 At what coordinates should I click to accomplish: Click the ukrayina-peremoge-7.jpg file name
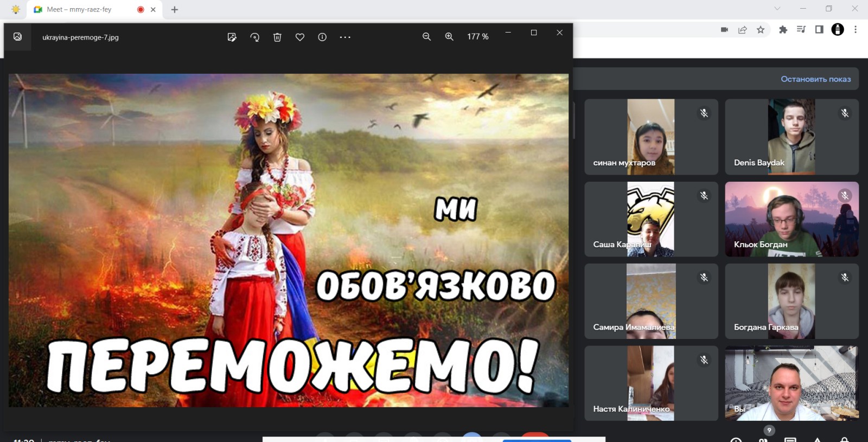[80, 37]
